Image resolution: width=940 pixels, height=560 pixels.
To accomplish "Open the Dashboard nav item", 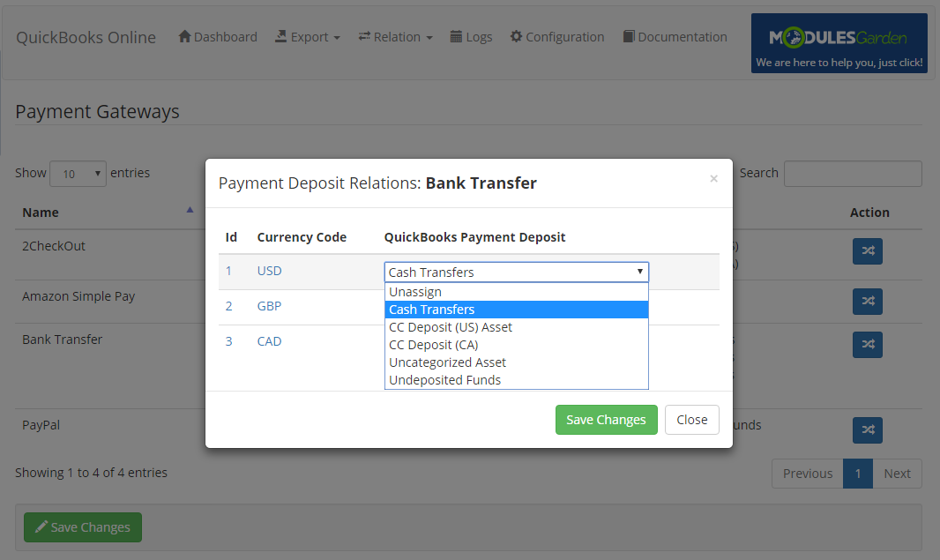I will click(x=218, y=37).
